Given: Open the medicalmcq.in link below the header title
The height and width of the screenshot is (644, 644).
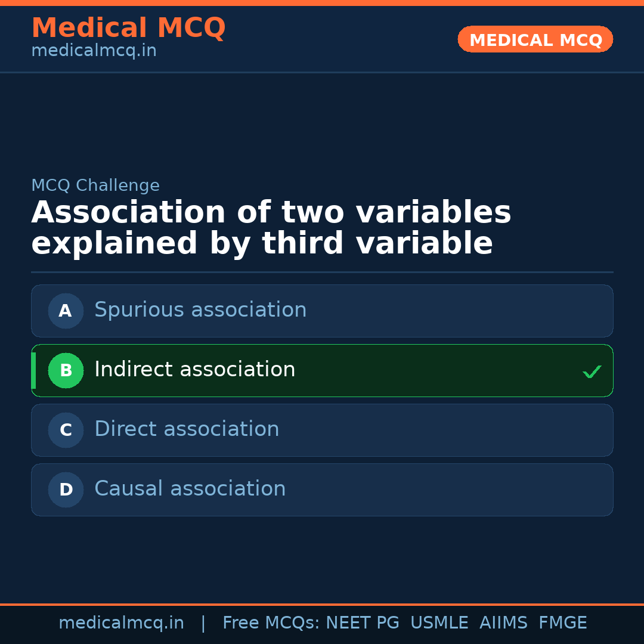Looking at the screenshot, I should tap(94, 51).
